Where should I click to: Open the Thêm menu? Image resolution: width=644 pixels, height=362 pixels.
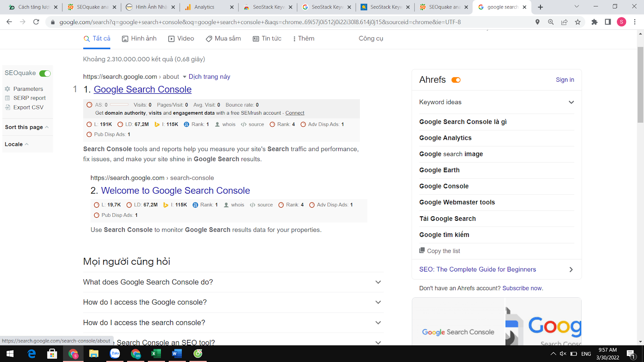click(x=304, y=39)
